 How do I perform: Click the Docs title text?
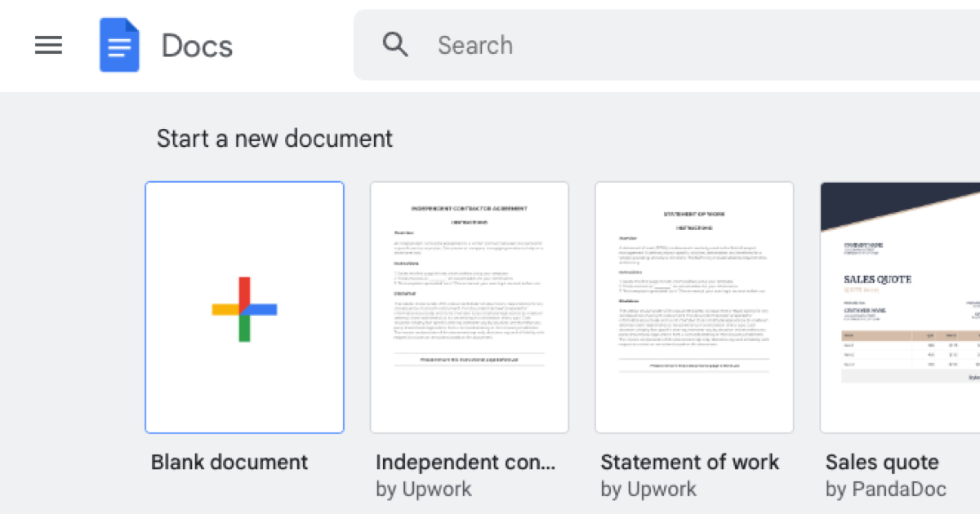(197, 46)
